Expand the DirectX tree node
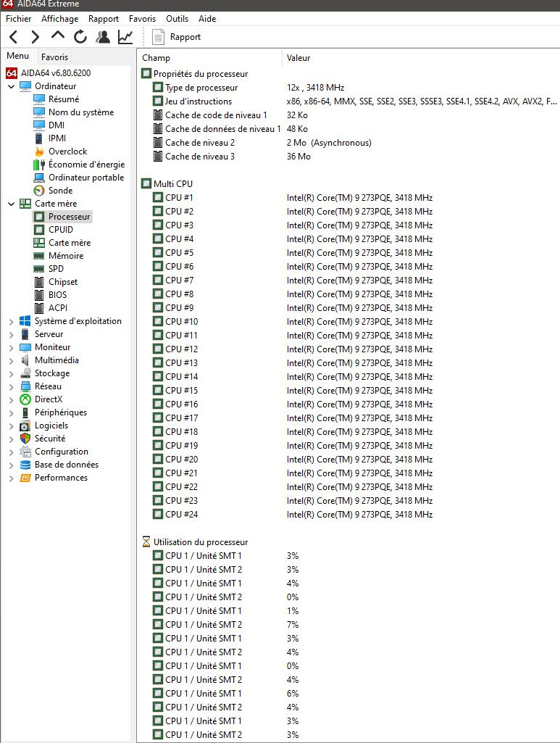Screen dimensions: 560x743 click(12, 399)
